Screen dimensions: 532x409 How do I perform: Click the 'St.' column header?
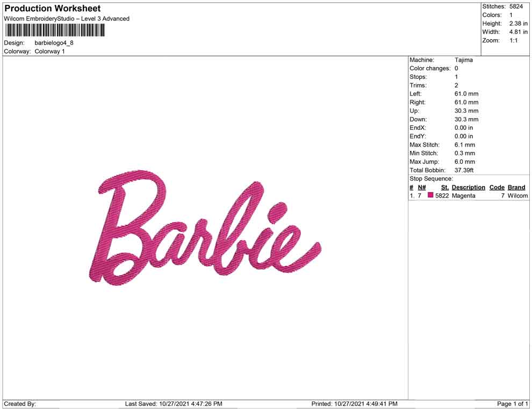[445, 187]
